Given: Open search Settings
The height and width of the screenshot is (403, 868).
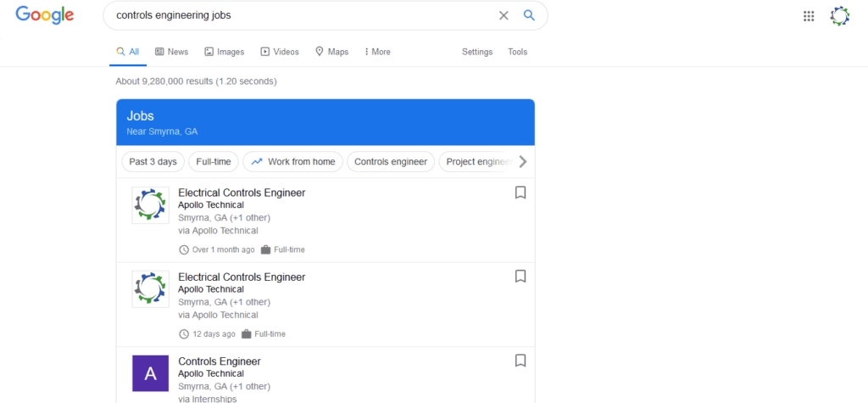Looking at the screenshot, I should tap(476, 52).
